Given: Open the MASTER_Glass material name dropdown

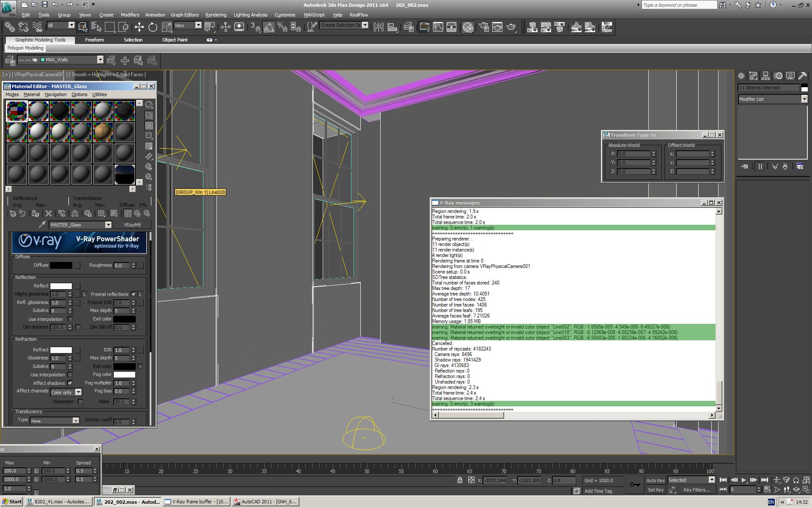Looking at the screenshot, I should coord(108,225).
